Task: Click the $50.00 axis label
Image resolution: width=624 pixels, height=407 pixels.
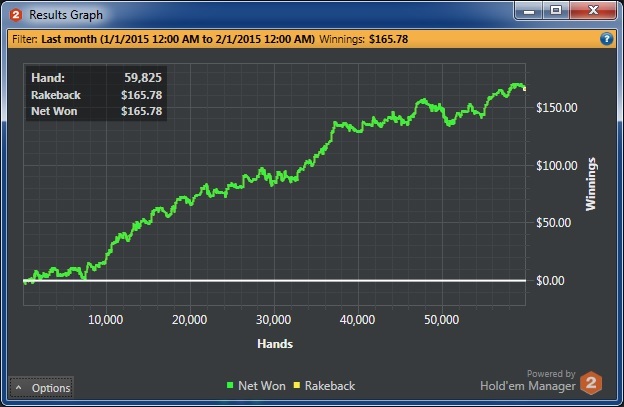Action: click(x=553, y=222)
